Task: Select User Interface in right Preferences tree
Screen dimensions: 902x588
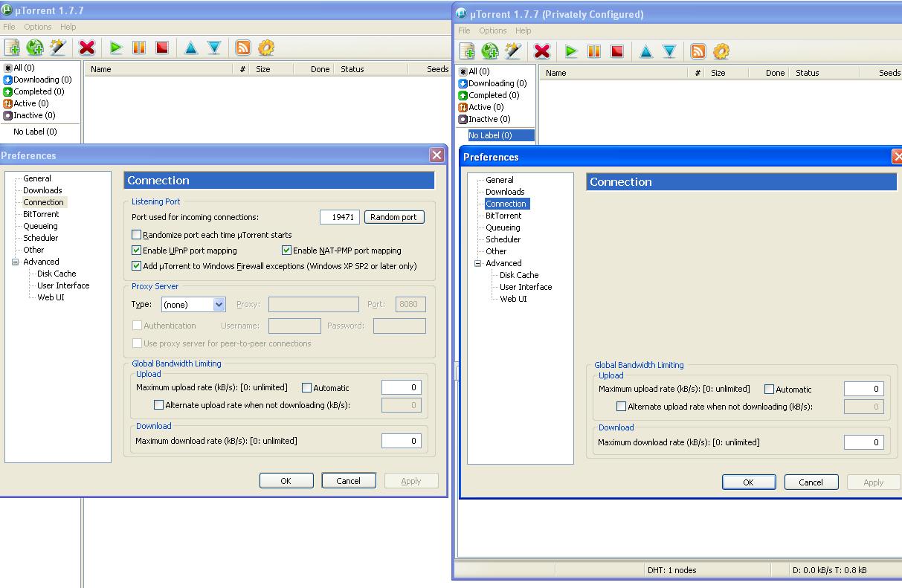Action: pyautogui.click(x=526, y=287)
